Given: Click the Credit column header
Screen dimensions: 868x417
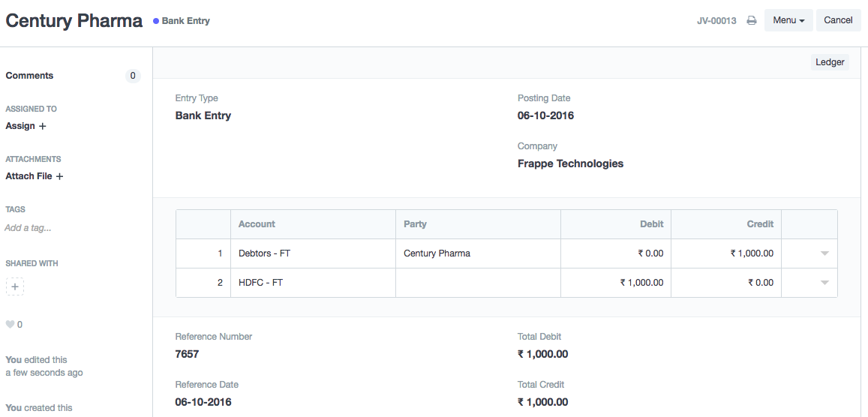Looking at the screenshot, I should click(759, 224).
